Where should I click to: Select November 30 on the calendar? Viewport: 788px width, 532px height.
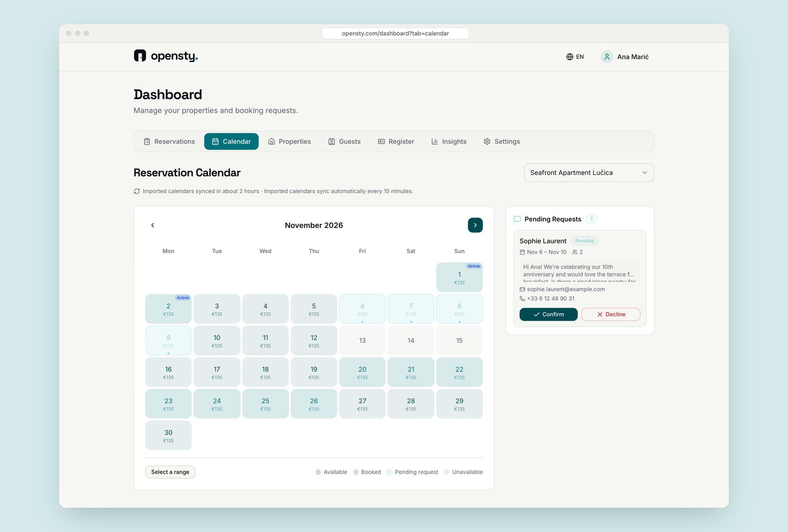click(168, 435)
